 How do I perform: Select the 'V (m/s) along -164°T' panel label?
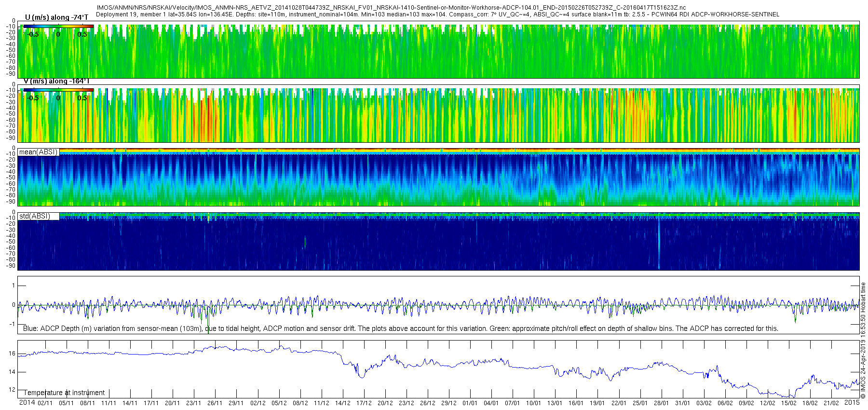click(56, 81)
